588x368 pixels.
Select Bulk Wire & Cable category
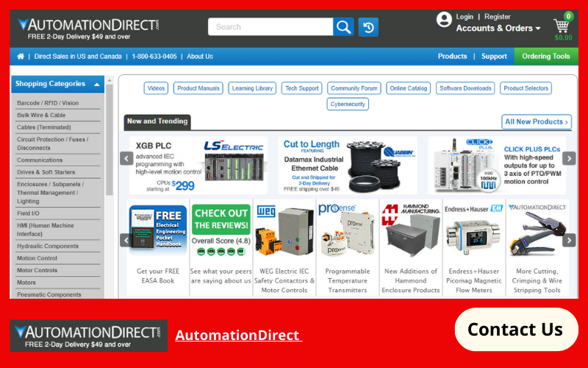(41, 116)
